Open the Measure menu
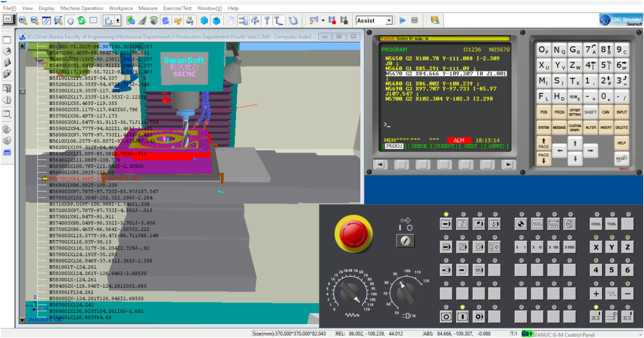Screen dimensions: 644x338 [x=148, y=8]
